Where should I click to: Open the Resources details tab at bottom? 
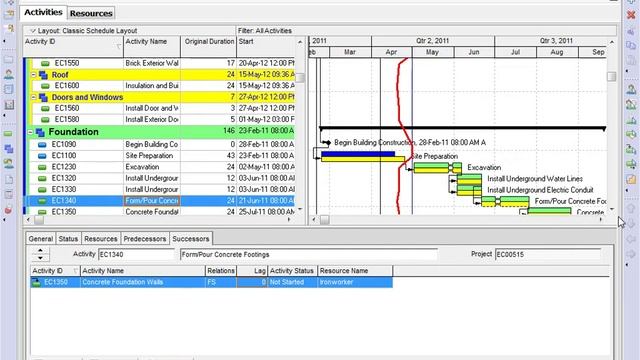[x=101, y=239]
